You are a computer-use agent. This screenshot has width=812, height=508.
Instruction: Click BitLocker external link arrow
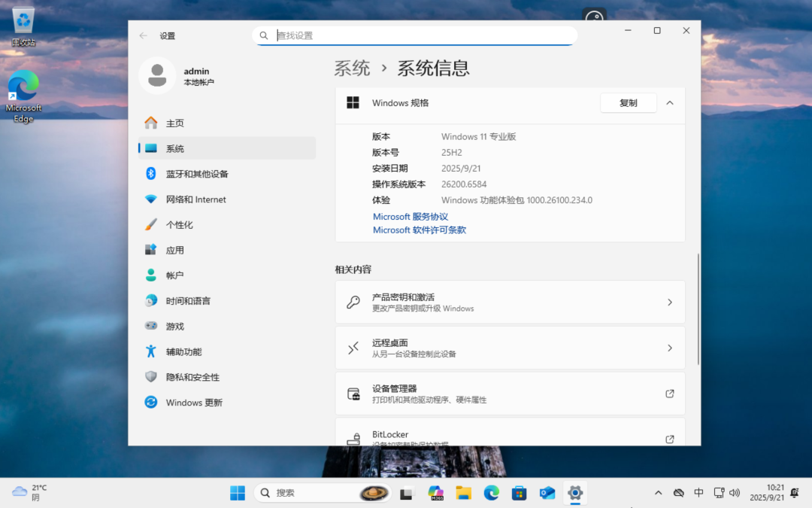coord(670,439)
